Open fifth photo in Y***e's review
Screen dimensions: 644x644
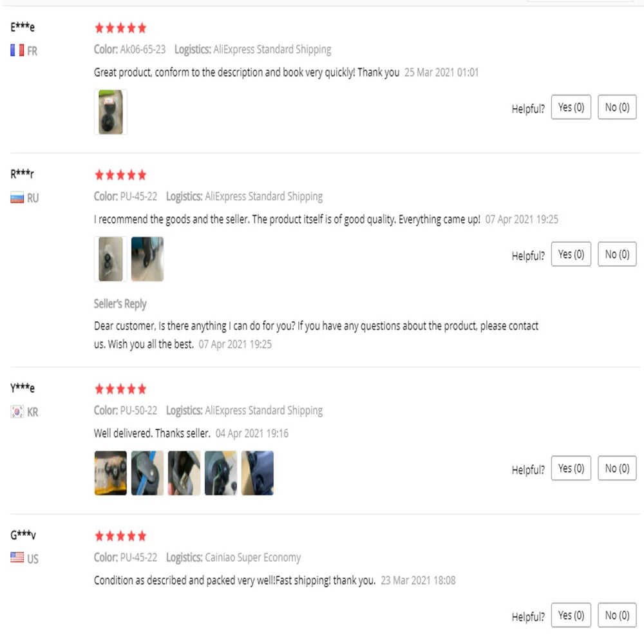click(x=258, y=473)
